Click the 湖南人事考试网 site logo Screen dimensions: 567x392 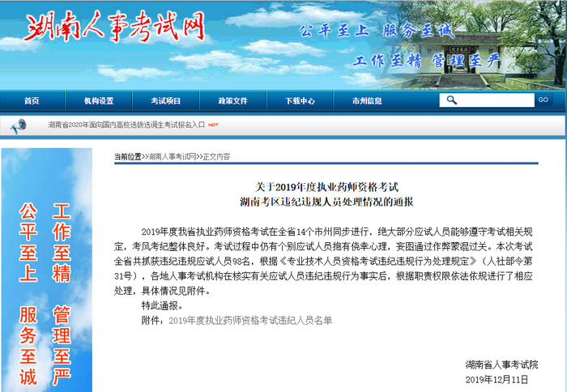113,29
